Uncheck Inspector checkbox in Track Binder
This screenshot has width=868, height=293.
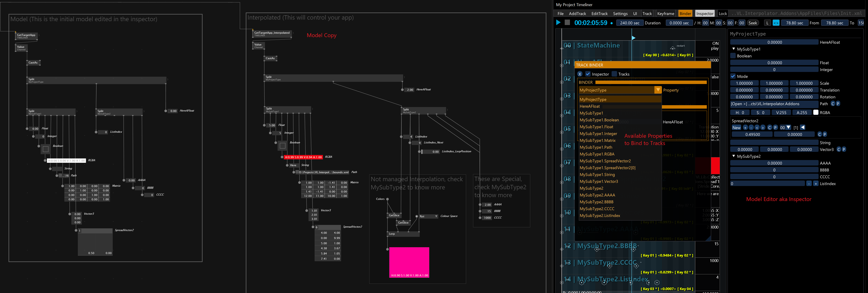[588, 74]
